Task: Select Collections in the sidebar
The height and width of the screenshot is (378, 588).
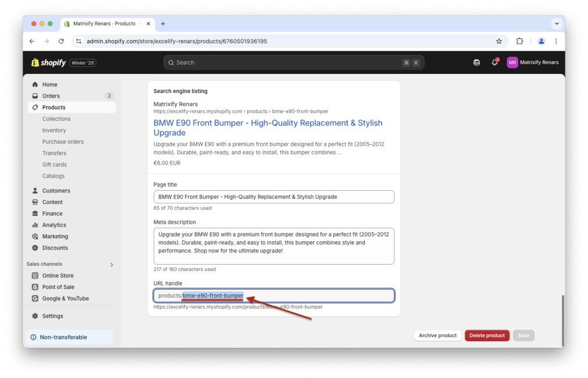Action: 56,119
